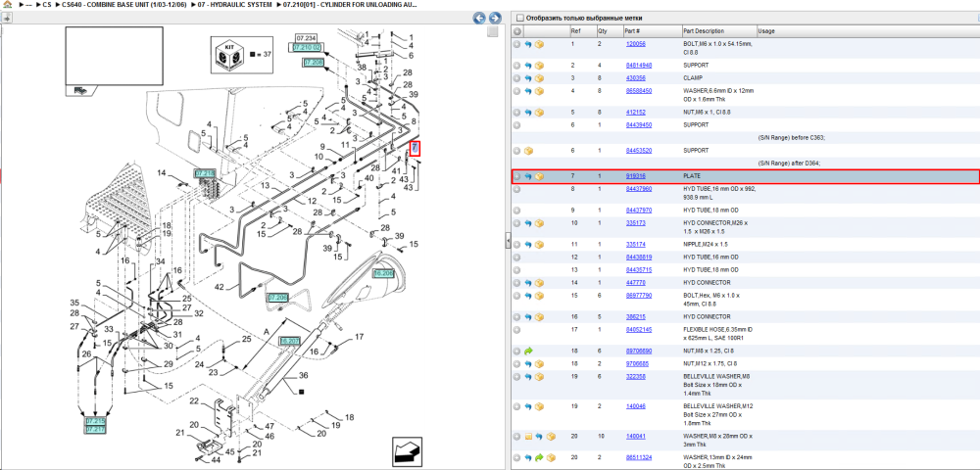Open part number link 84814948

pos(639,65)
